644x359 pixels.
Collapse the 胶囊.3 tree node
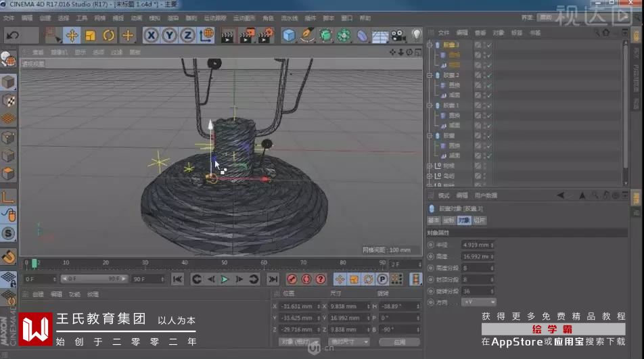pyautogui.click(x=430, y=45)
